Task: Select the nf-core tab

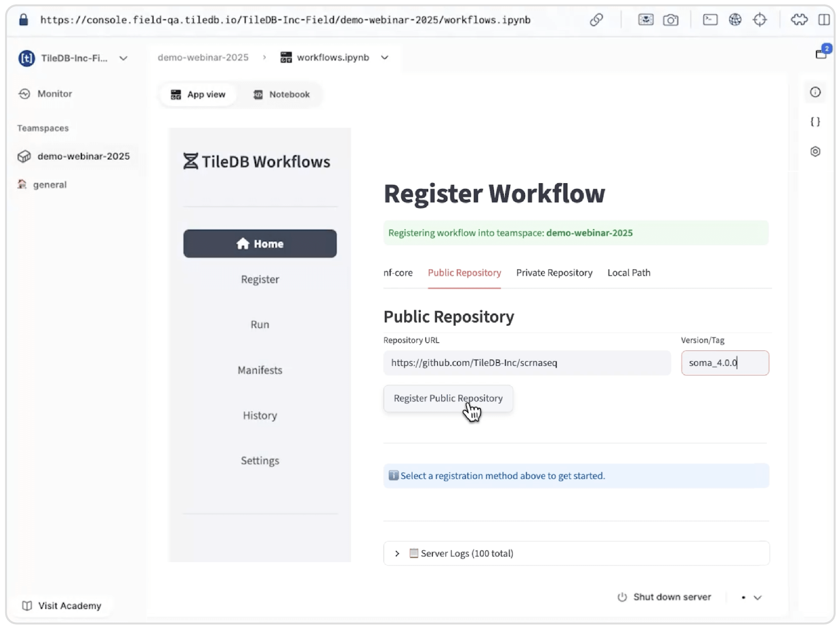Action: (398, 273)
